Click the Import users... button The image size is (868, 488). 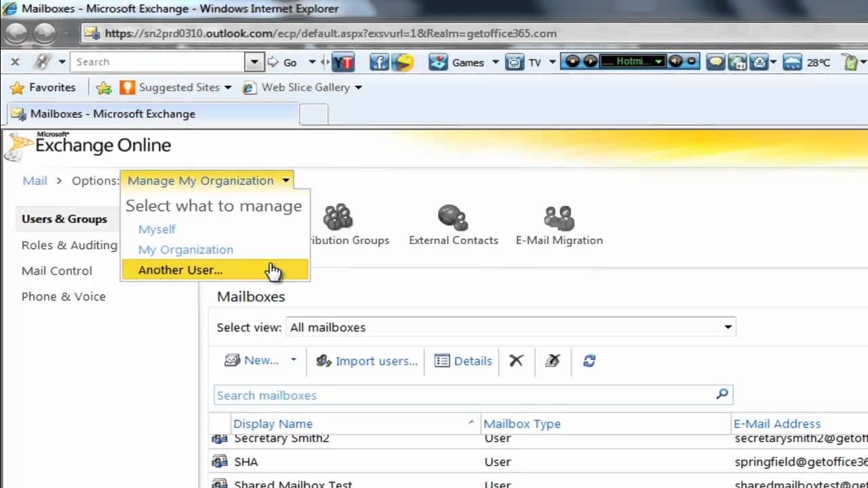(367, 361)
